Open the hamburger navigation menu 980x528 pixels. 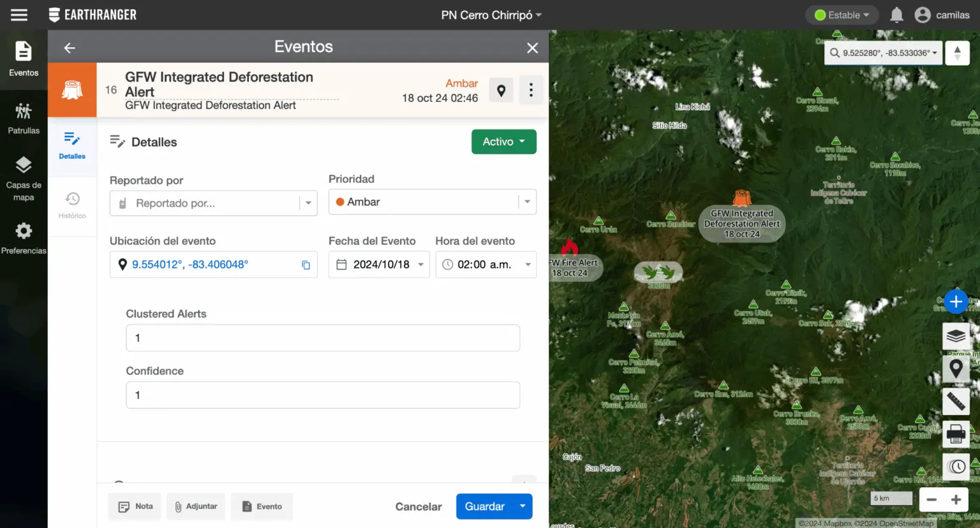(x=19, y=15)
